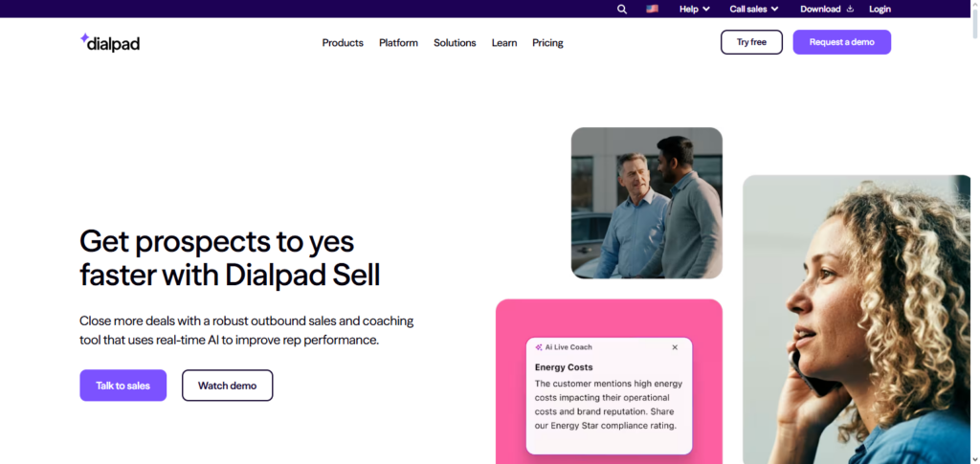Open the Platform menu
The width and height of the screenshot is (980, 464).
(x=398, y=42)
